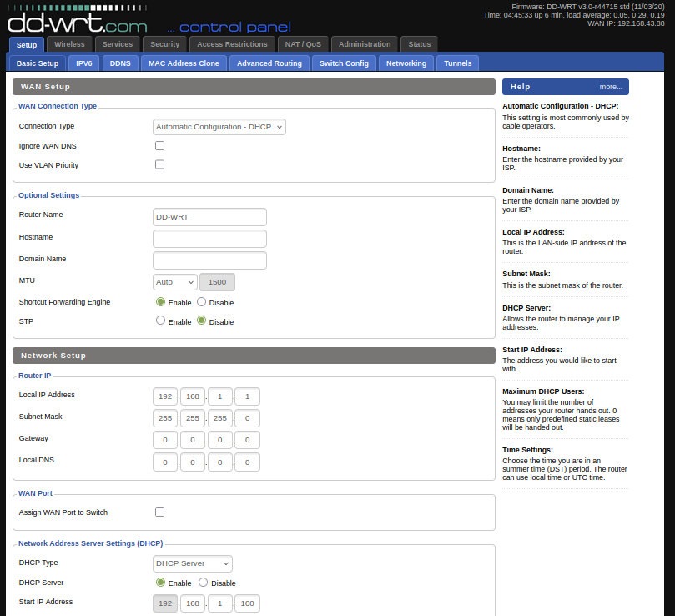Click the WAN Setup section header

254,87
